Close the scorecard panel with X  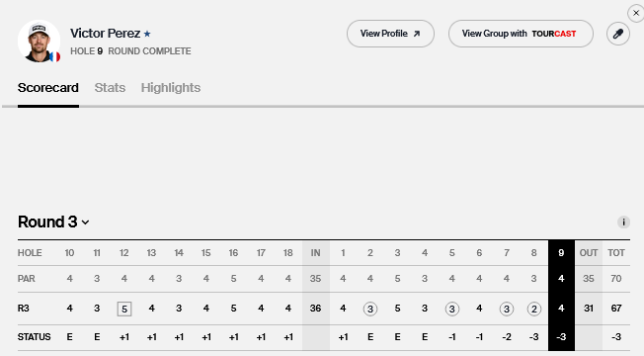click(x=636, y=13)
